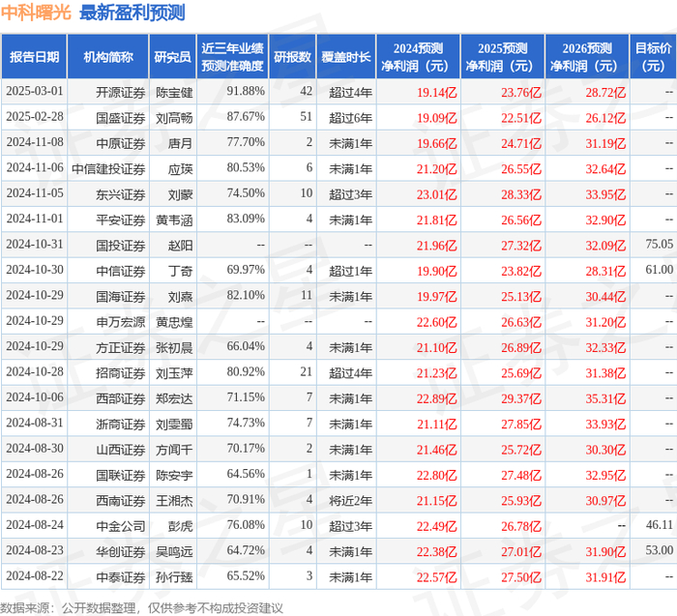Select institution 国联证券

[121, 475]
